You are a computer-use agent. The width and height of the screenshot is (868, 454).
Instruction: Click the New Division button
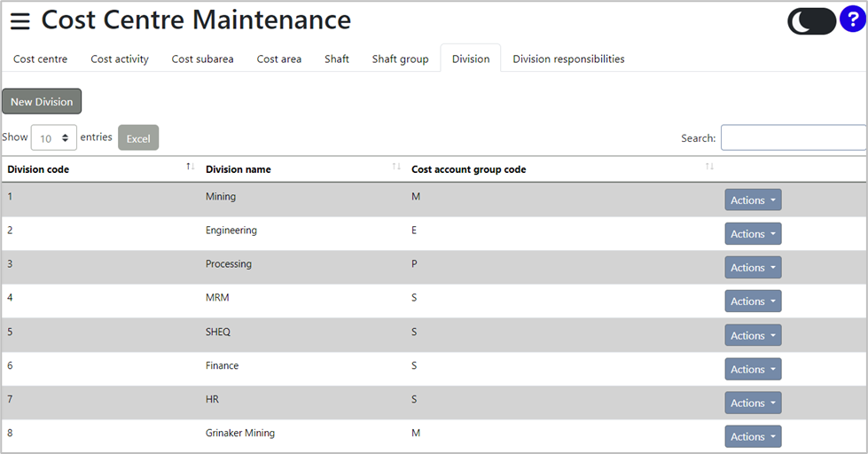coord(42,101)
